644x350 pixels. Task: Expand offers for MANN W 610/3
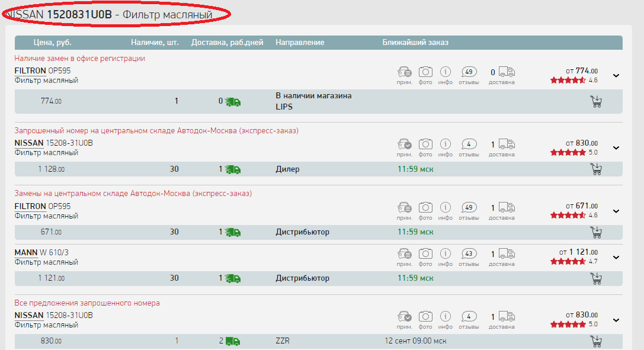(x=616, y=257)
